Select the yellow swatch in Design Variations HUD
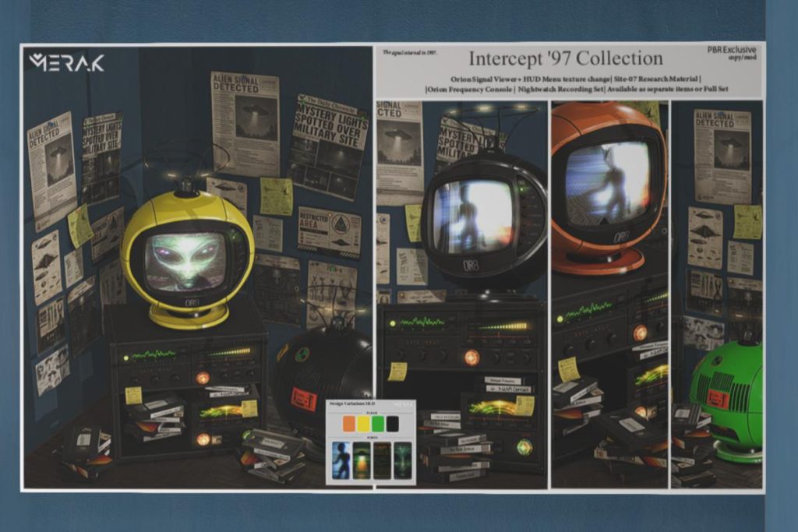This screenshot has width=798, height=532. click(363, 424)
